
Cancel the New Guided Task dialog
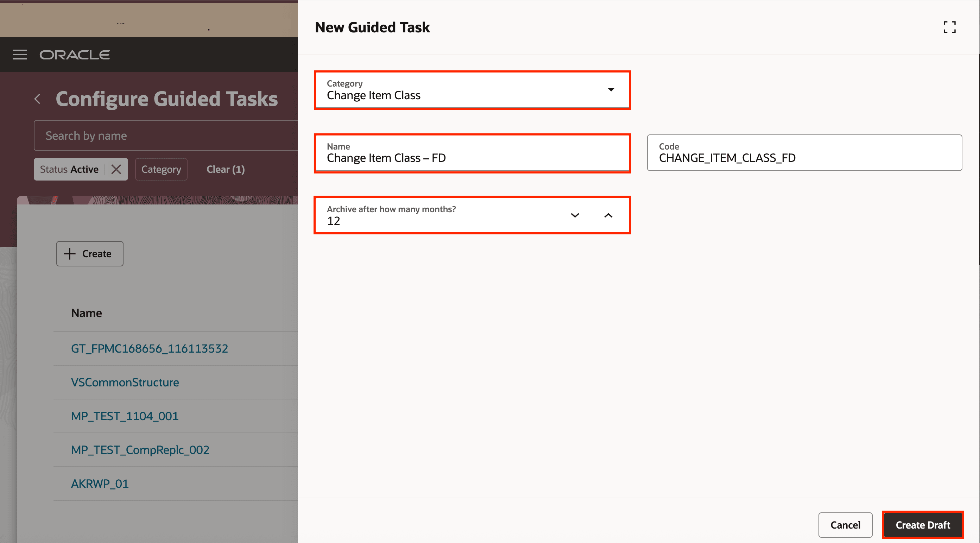click(845, 525)
